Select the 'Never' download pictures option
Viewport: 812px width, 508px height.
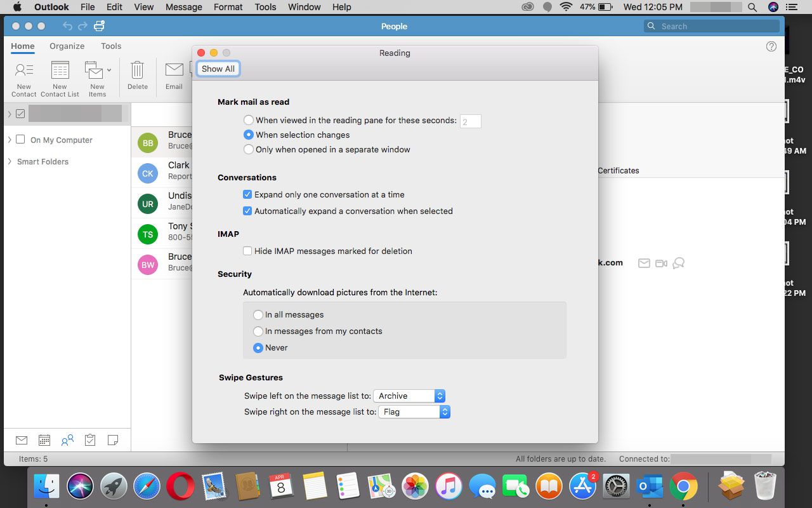point(258,347)
